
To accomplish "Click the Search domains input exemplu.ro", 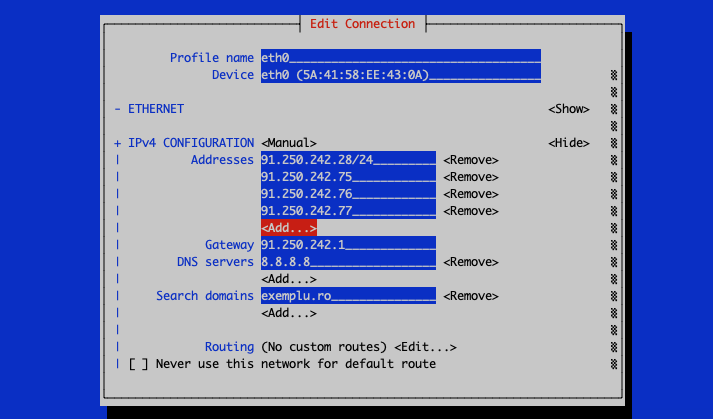I will point(348,296).
